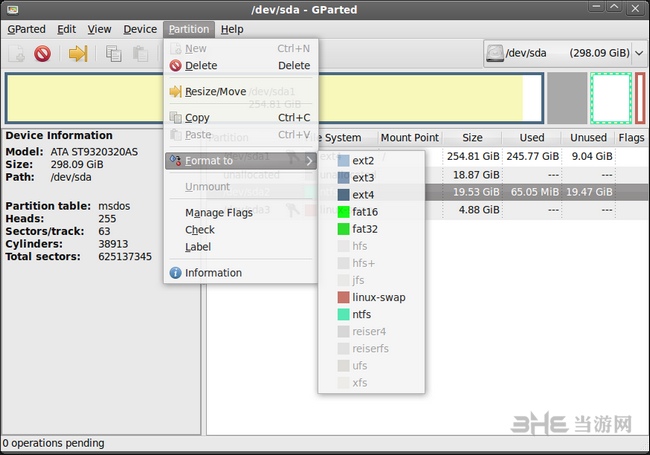Screen dimensions: 650x455
Task: Open the device selector dropdown arrow
Action: 639,53
